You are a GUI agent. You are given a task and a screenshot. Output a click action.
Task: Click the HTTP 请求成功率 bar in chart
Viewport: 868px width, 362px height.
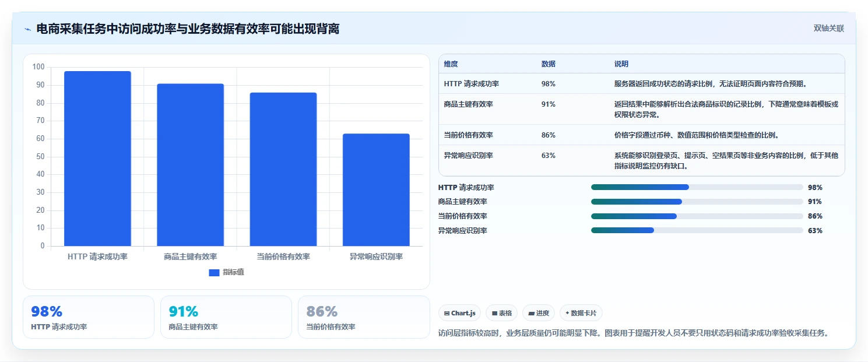tap(97, 159)
